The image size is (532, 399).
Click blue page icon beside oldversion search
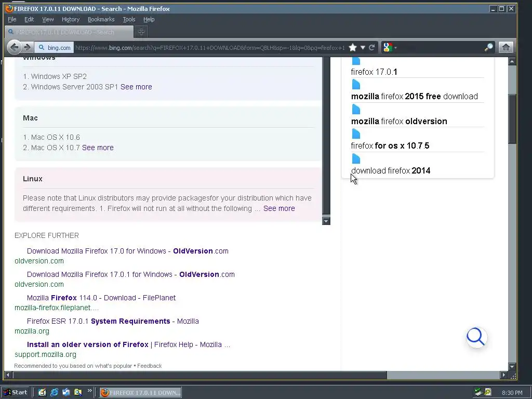(x=356, y=109)
